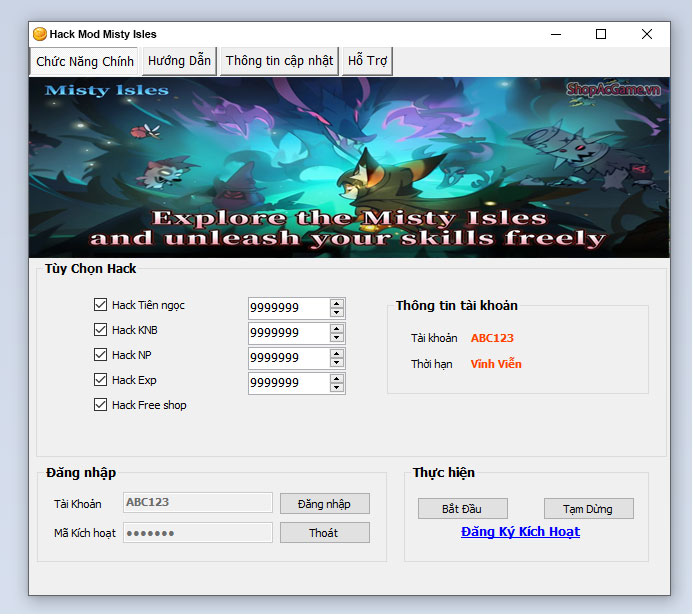Screen dimensions: 693x616
Task: Increase the Hack KNB value with the up arrow
Action: coord(337,329)
